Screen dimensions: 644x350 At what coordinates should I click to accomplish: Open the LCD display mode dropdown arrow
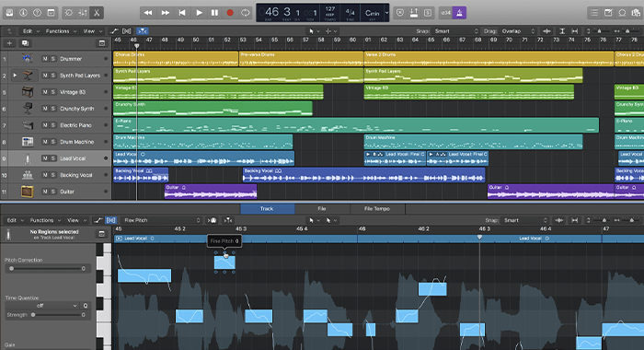click(x=386, y=13)
